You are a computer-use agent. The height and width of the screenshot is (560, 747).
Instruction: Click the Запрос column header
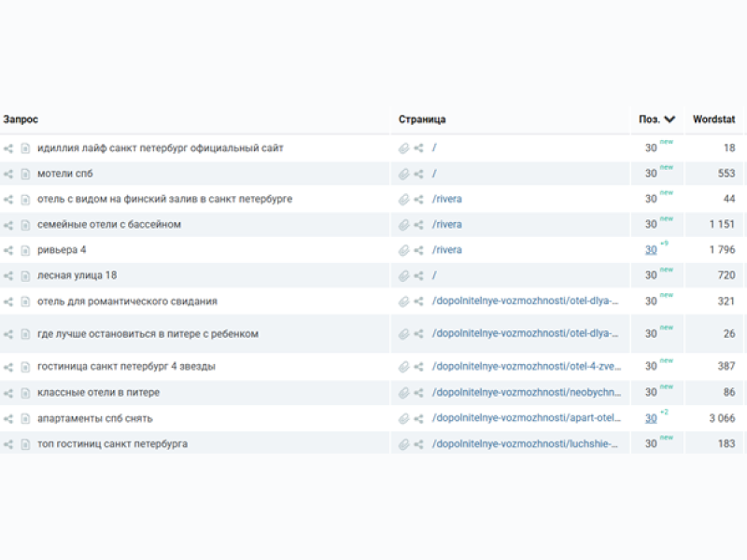21,119
